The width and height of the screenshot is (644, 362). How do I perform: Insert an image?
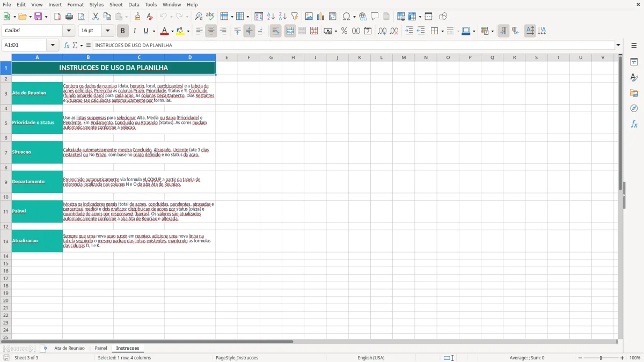click(x=309, y=17)
